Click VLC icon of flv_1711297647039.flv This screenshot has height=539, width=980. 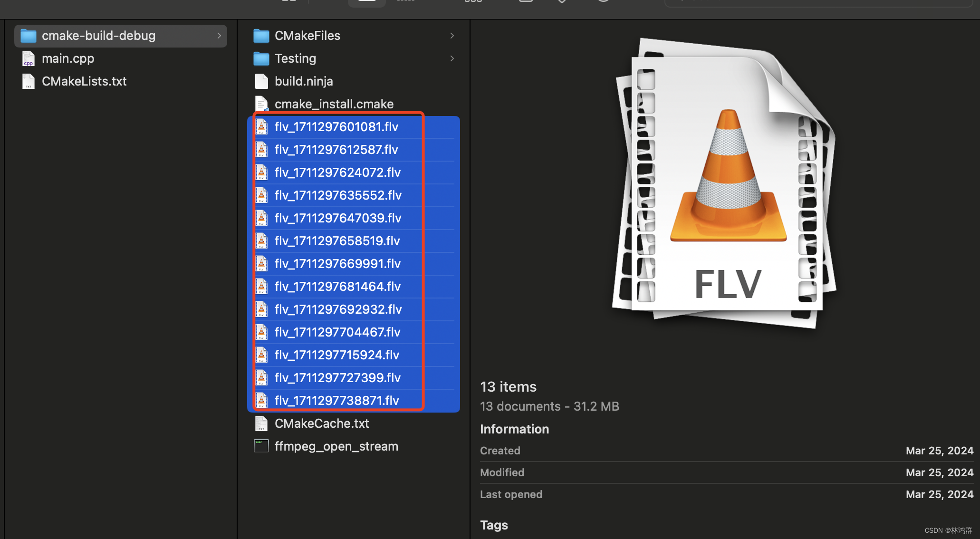pos(261,218)
